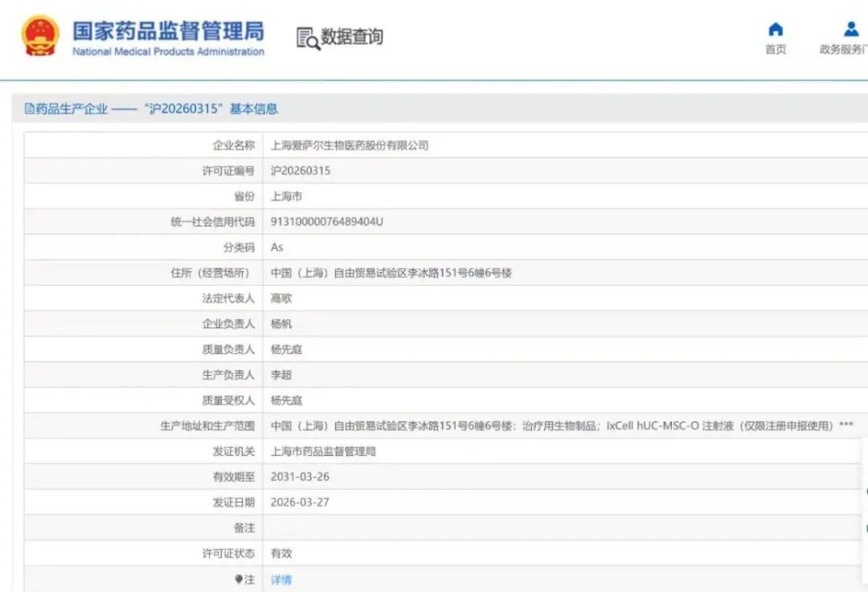Click the 政务服务 person icon
This screenshot has height=592, width=868.
coord(851,30)
